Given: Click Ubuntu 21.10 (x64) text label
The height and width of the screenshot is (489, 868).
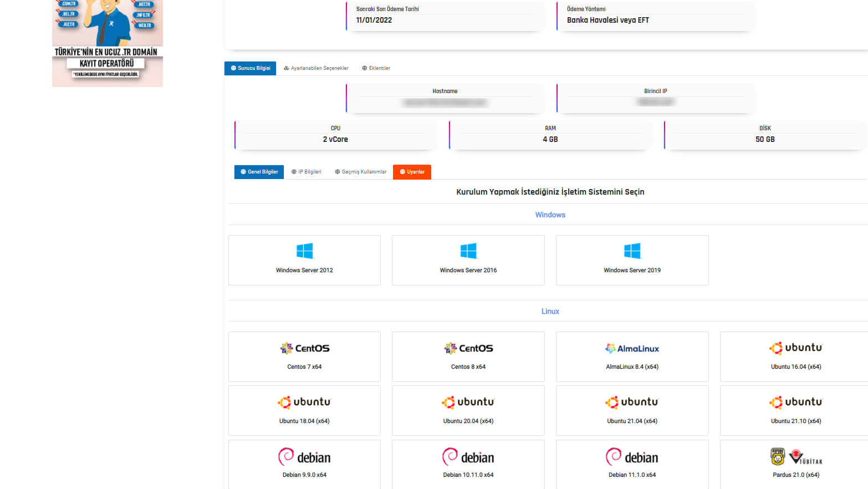Looking at the screenshot, I should click(796, 421).
